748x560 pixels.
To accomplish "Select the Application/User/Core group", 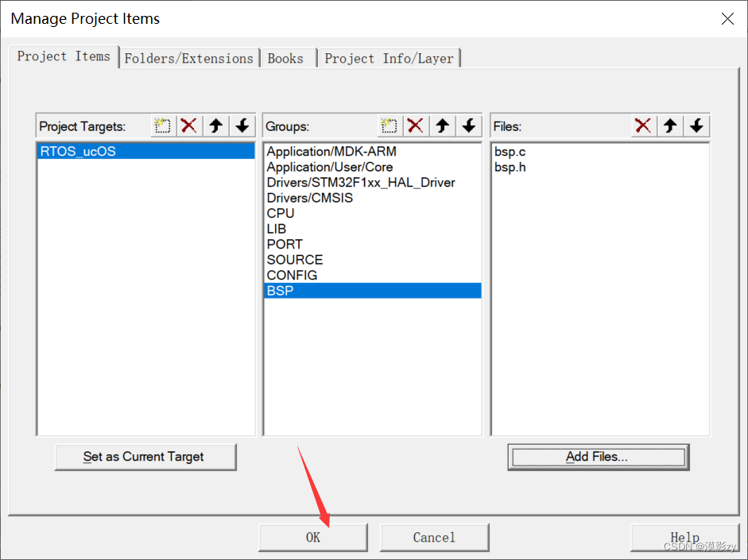I will 372,167.
